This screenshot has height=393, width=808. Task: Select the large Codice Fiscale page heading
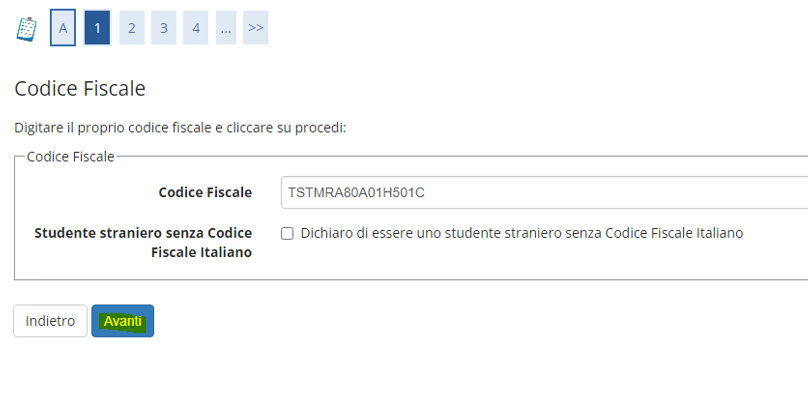[x=80, y=89]
